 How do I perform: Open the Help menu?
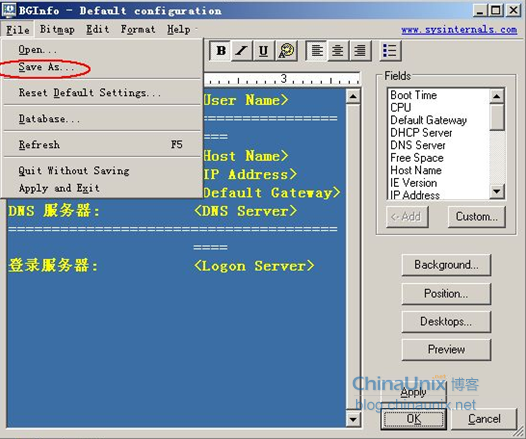click(179, 30)
